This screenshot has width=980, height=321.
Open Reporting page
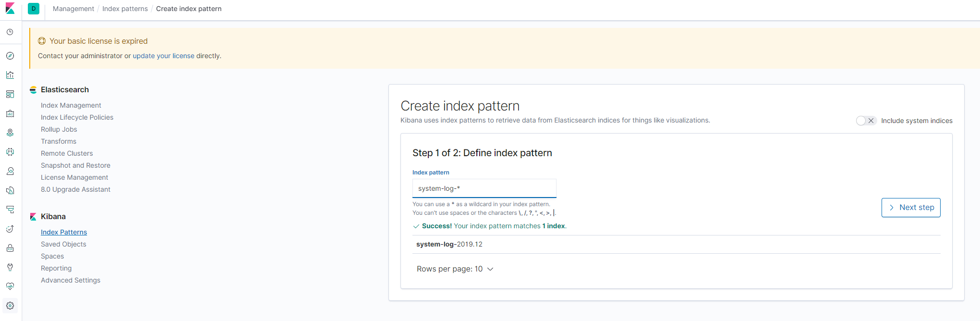56,268
